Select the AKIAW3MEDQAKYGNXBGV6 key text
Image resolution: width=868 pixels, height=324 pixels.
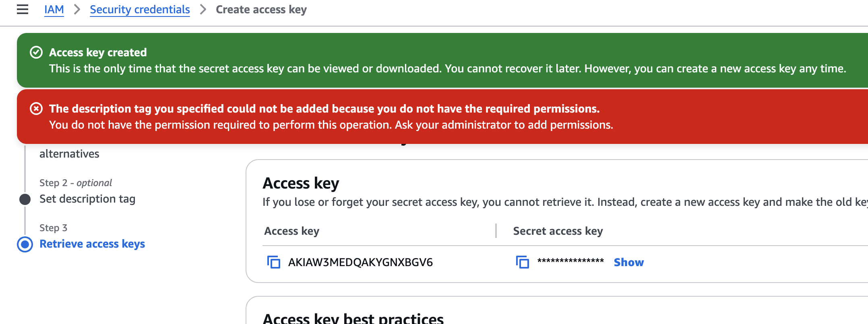360,262
